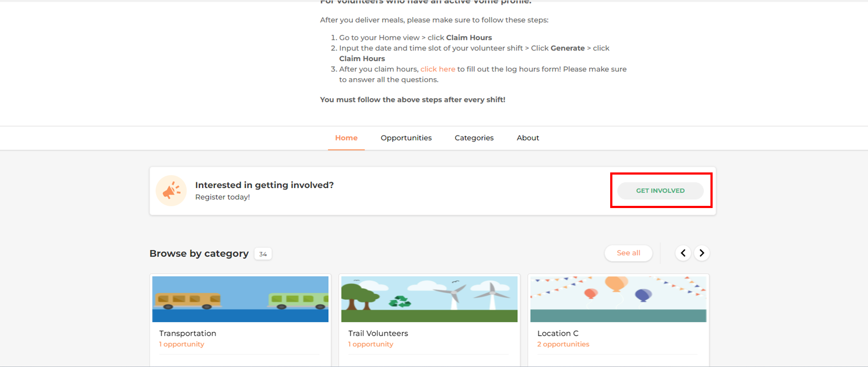Advance categories with right arrow
Image resolution: width=868 pixels, height=367 pixels.
(702, 253)
